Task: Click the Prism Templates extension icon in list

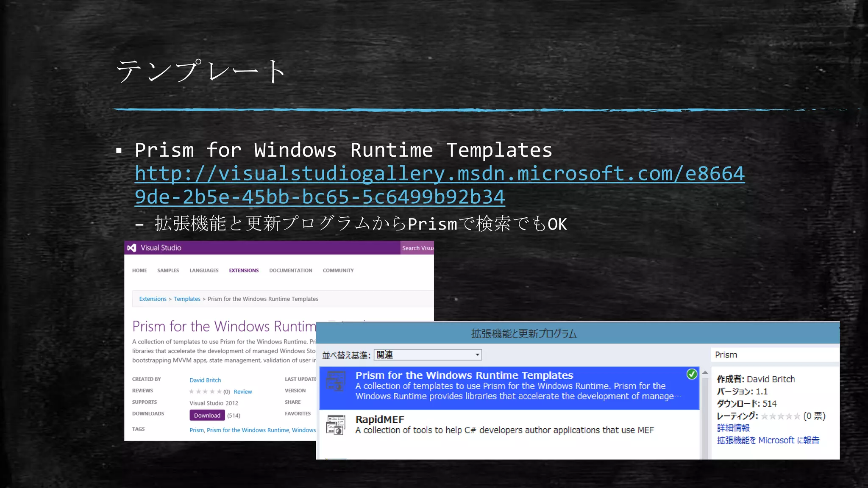Action: (x=336, y=381)
